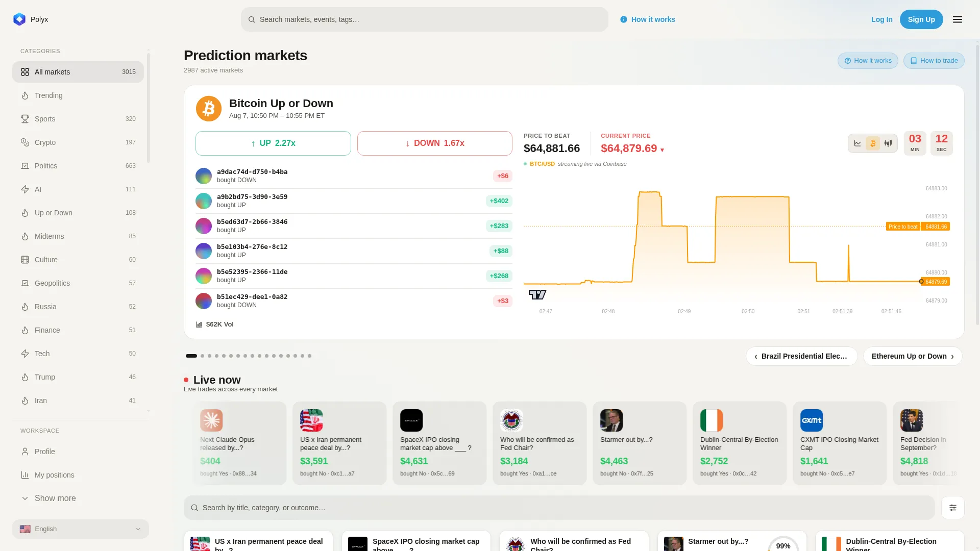
Task: Select the candlestick chart view icon
Action: point(888,143)
